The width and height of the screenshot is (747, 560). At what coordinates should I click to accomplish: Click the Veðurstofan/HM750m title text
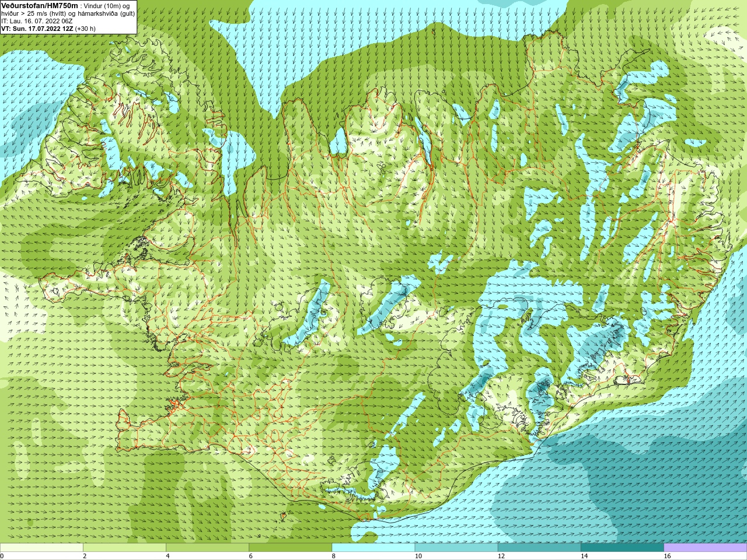click(x=40, y=5)
